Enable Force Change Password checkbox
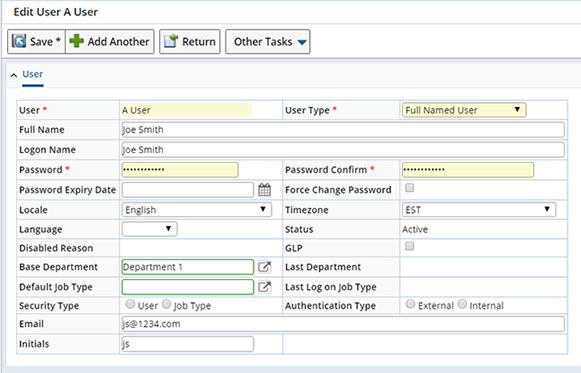The image size is (581, 373). point(409,188)
